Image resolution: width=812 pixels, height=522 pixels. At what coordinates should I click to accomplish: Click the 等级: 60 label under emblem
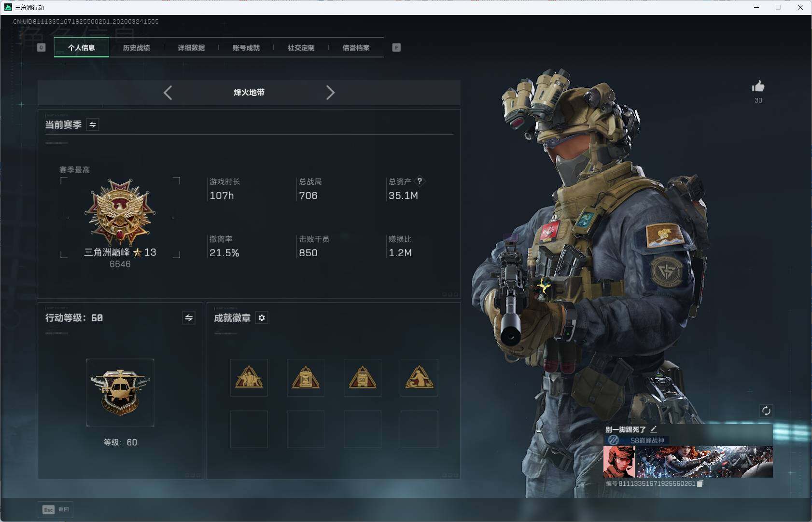point(120,442)
